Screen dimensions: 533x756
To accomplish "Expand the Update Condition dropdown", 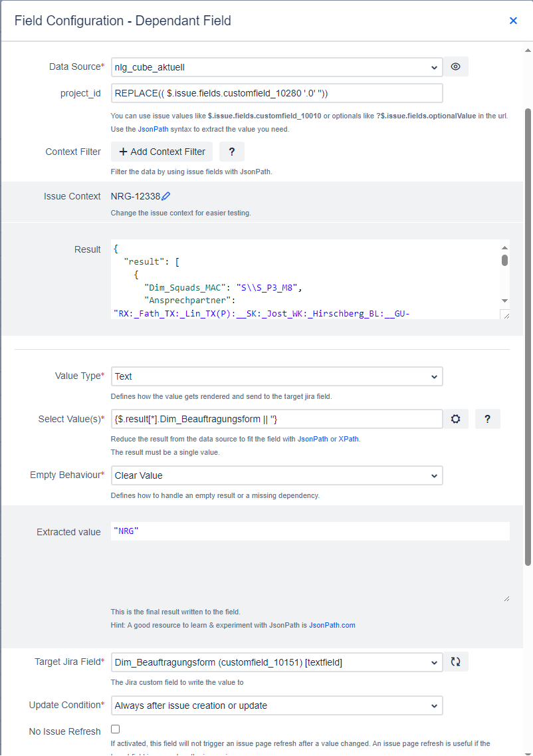I will (x=276, y=705).
